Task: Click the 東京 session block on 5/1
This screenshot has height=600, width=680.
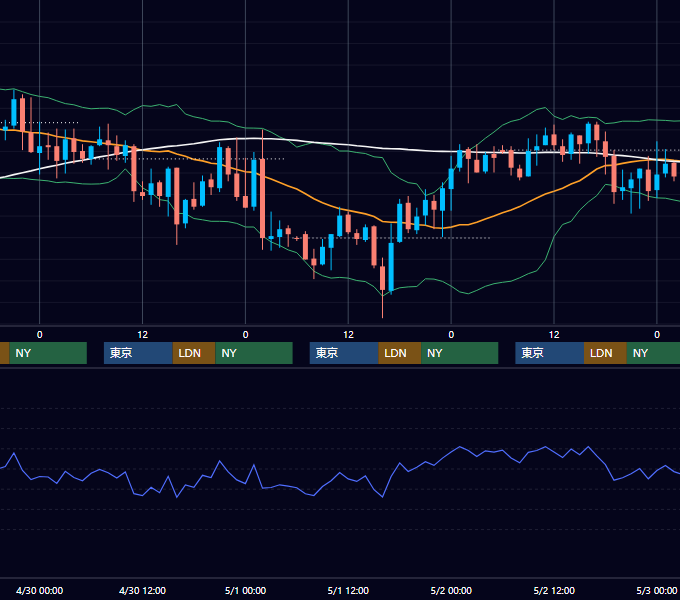Action: (x=344, y=353)
